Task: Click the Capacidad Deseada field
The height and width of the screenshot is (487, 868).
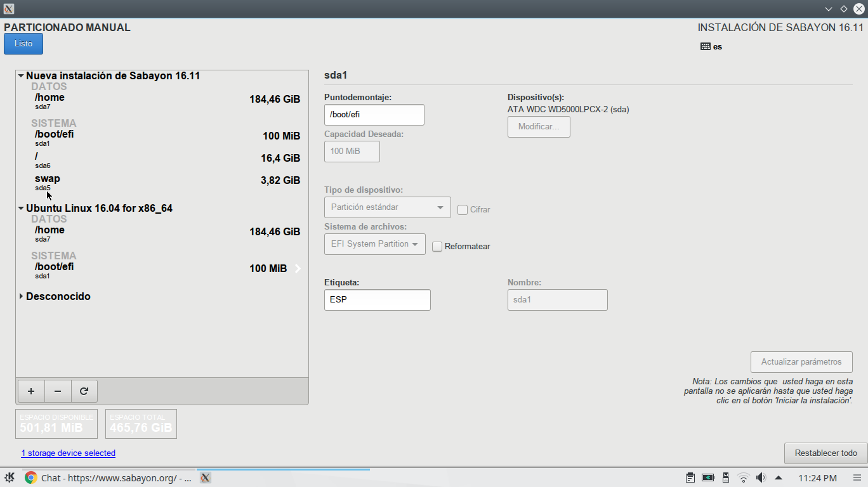Action: (352, 152)
